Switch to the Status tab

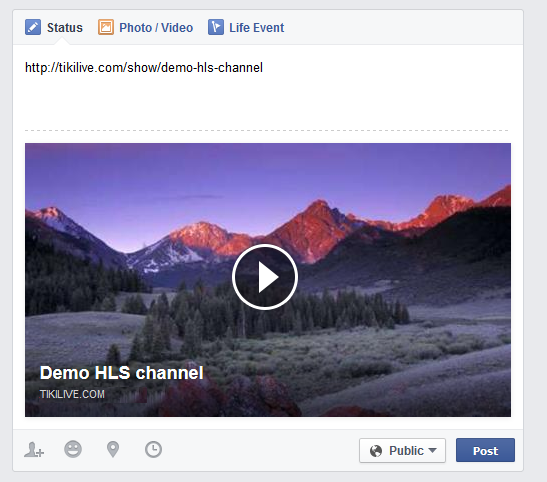54,28
